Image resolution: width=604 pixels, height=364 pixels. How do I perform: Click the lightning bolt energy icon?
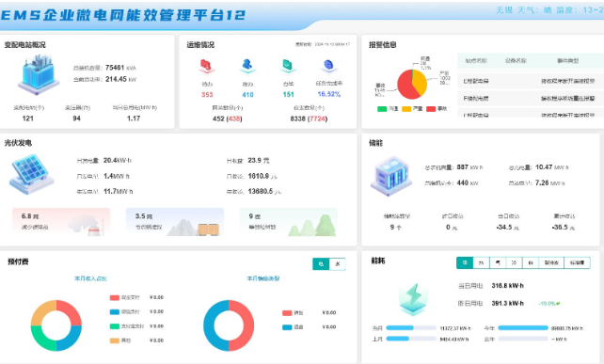click(413, 299)
